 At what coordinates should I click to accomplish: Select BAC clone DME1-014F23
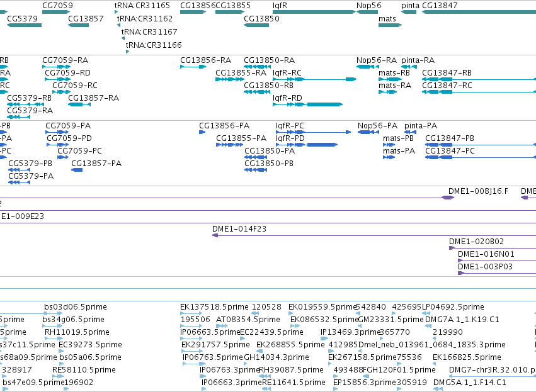tap(374, 235)
